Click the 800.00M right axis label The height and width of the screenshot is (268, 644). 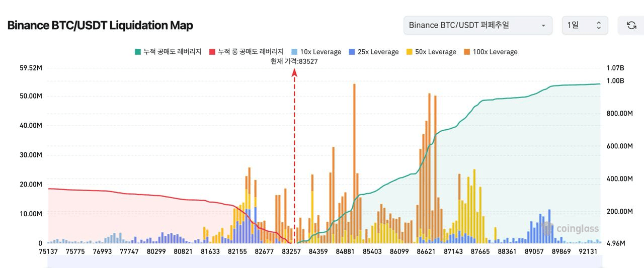(619, 114)
